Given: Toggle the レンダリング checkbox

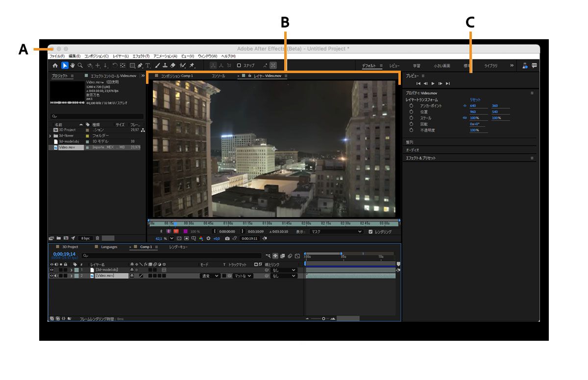Looking at the screenshot, I should pos(370,231).
